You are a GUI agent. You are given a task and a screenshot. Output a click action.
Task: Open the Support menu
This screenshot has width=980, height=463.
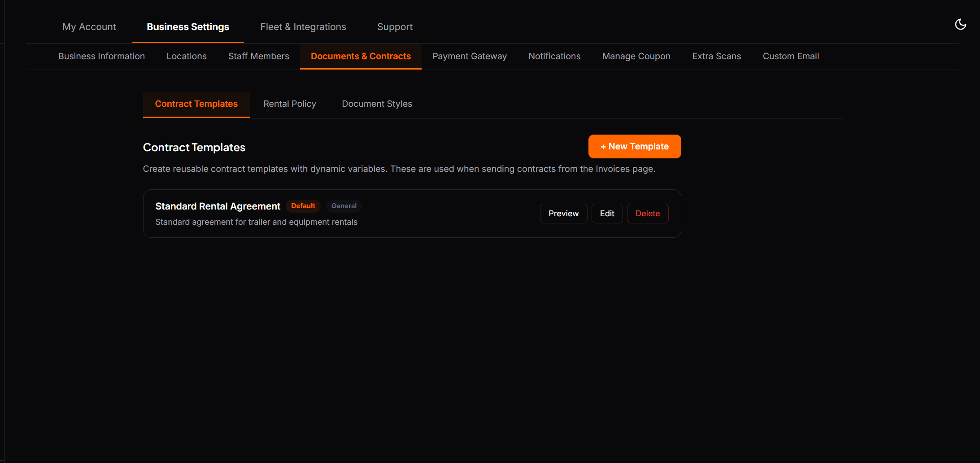pos(395,26)
